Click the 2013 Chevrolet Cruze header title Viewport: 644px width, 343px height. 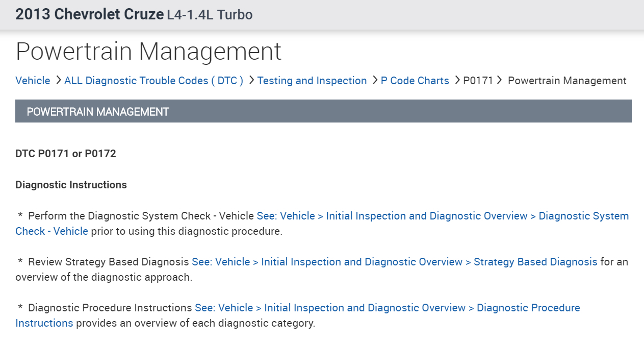tap(89, 14)
